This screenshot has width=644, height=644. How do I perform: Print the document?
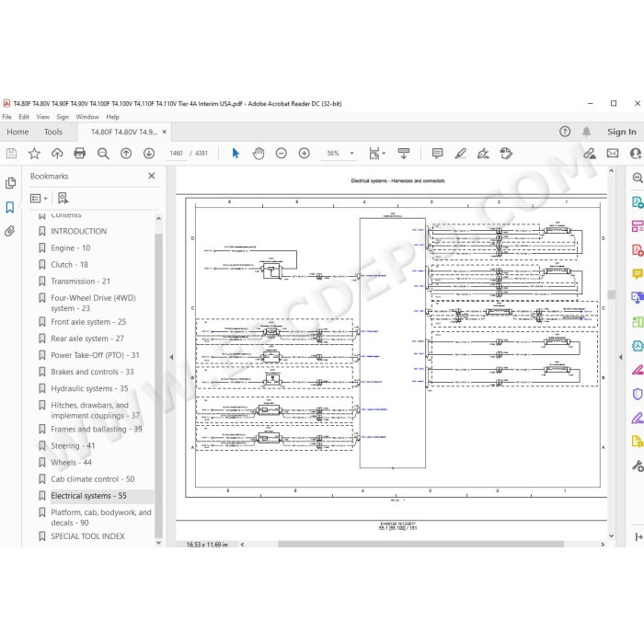pos(80,154)
